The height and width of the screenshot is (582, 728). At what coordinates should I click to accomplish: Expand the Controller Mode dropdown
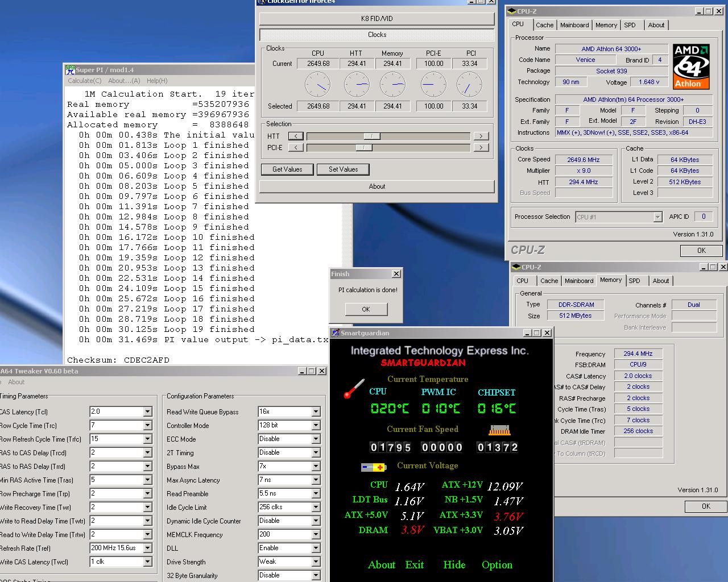pos(316,425)
